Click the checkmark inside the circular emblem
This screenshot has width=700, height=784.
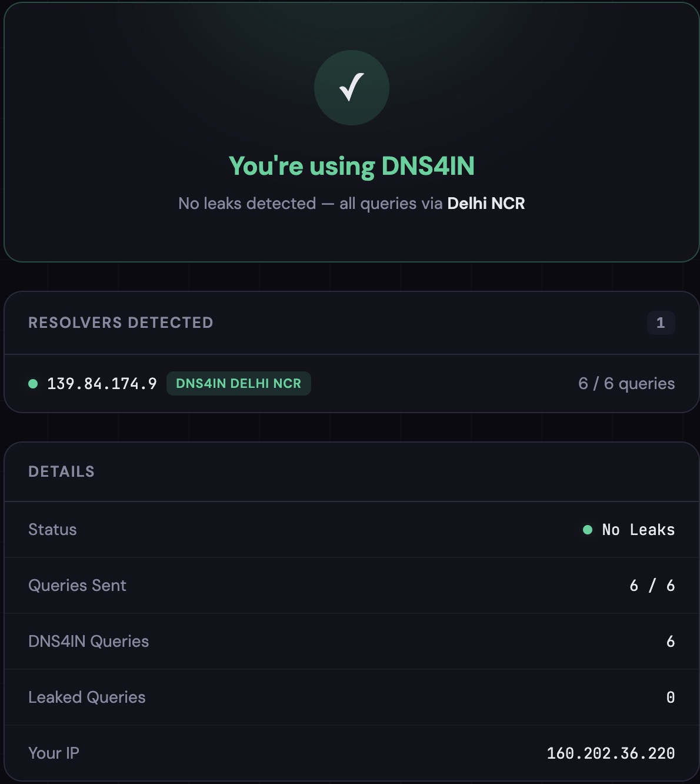[351, 87]
